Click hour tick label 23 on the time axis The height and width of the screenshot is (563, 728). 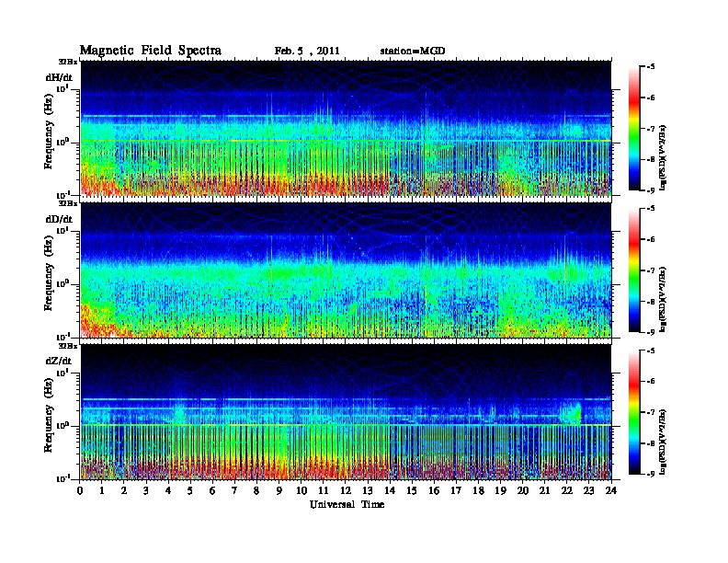588,490
